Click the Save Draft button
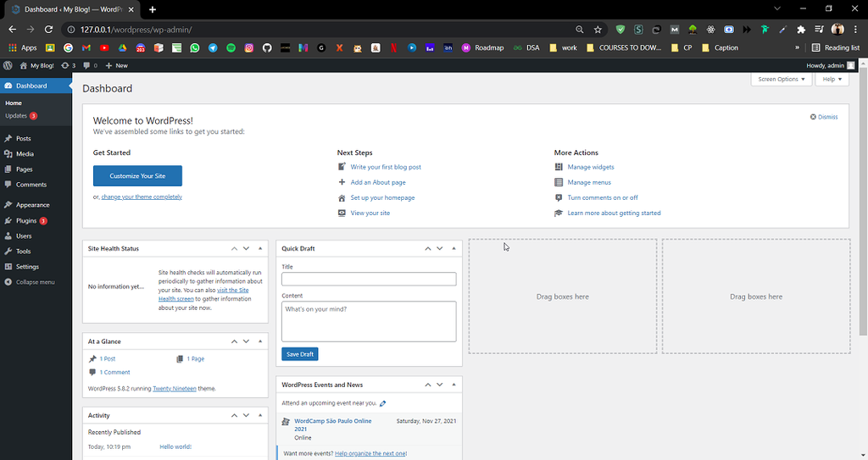868x460 pixels. coord(300,354)
